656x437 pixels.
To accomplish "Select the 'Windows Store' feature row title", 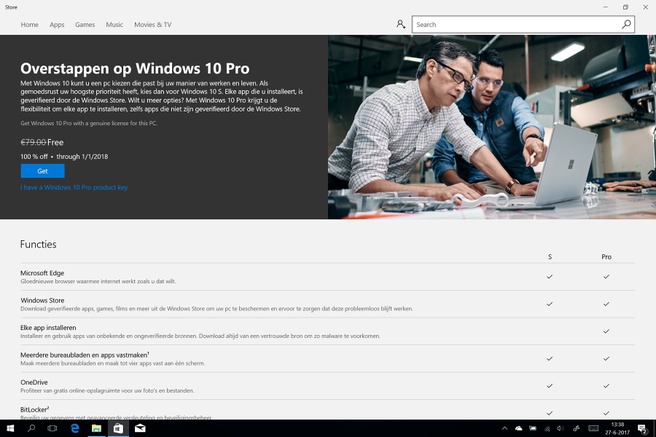I will pos(42,300).
